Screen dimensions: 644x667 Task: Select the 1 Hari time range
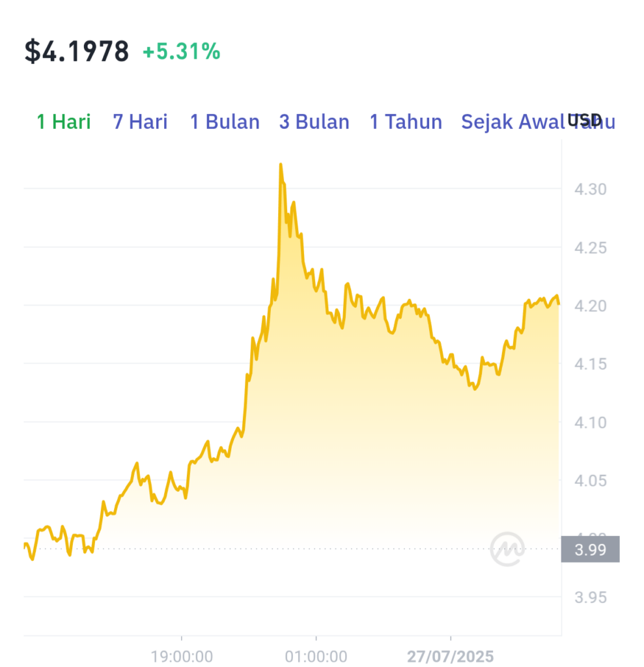point(64,122)
